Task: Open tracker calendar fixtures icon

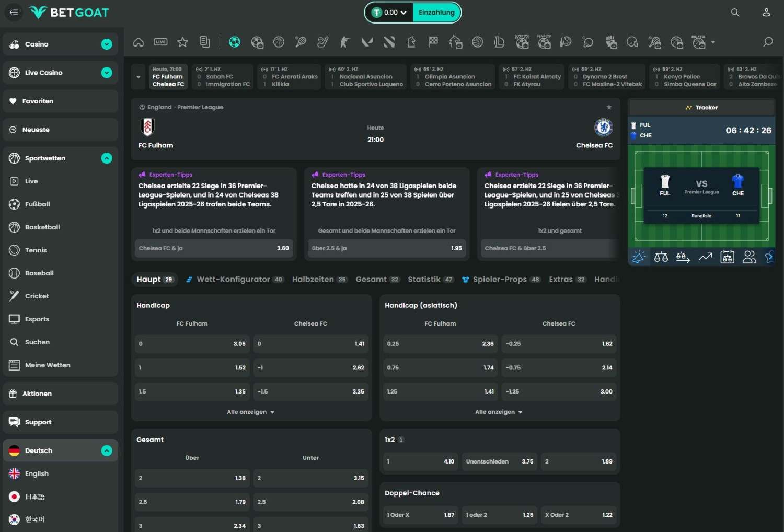Action: point(727,257)
